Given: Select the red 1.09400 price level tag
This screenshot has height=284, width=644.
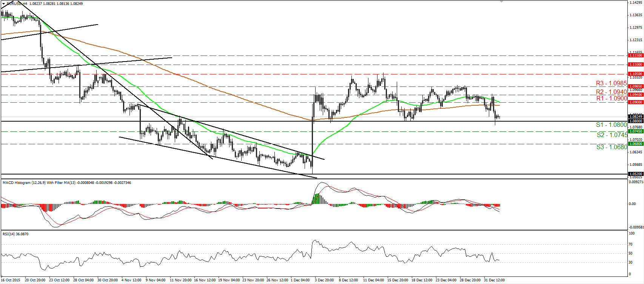Looking at the screenshot, I should (635, 95).
